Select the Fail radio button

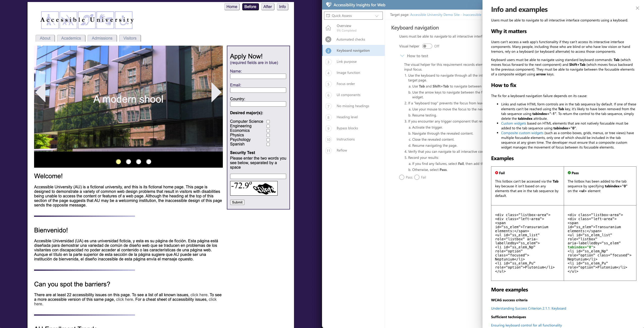click(417, 177)
